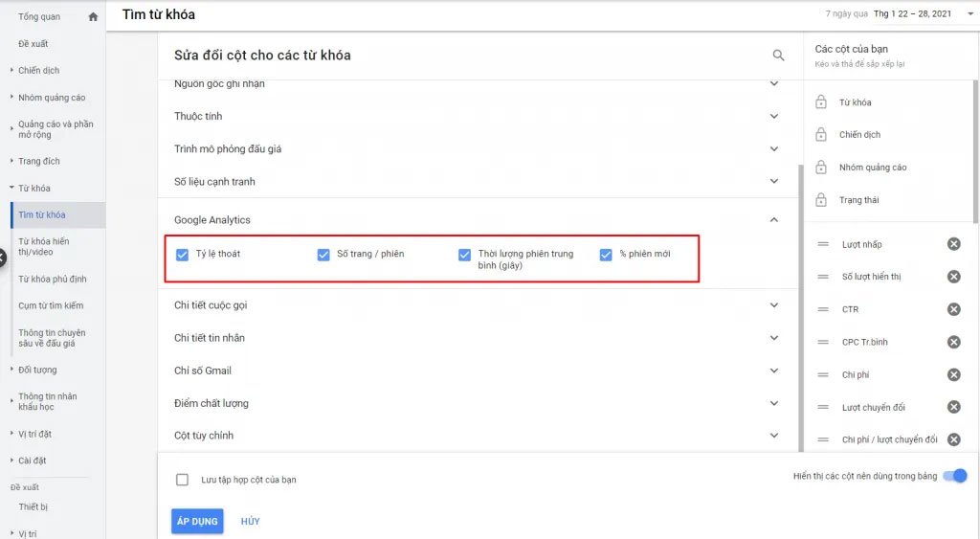Click drag handle for Lượt chuyển đổi
This screenshot has height=539, width=980.
(x=823, y=407)
